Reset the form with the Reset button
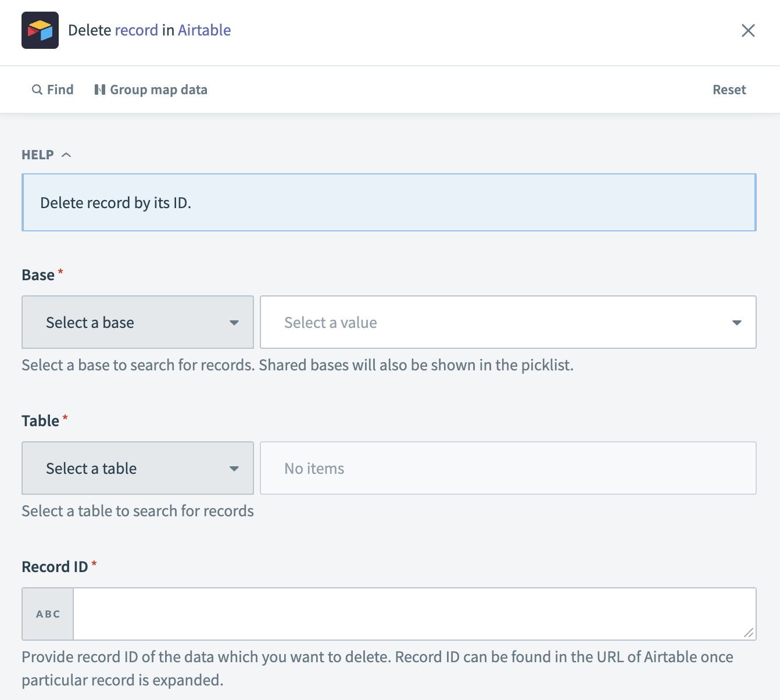Viewport: 780px width, 700px height. [x=729, y=90]
